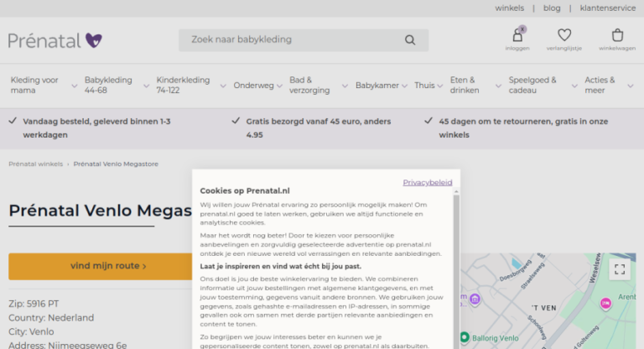
Task: Open the Speelgoed & cadeau menu
Action: coord(532,85)
